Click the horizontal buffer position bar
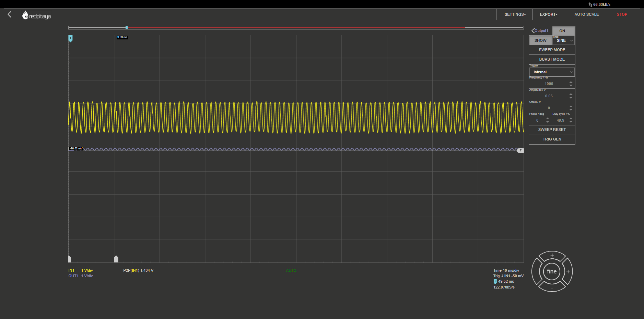The image size is (644, 319). [296, 27]
